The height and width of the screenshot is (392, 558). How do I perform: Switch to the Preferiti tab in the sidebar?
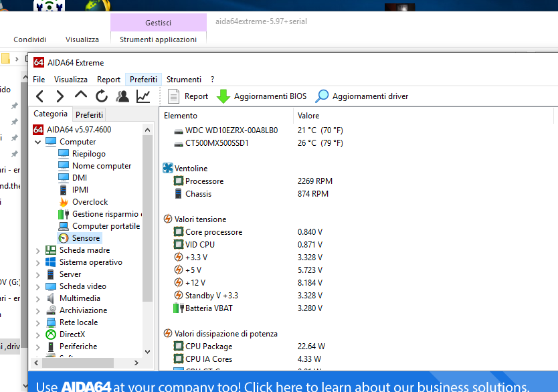(90, 115)
